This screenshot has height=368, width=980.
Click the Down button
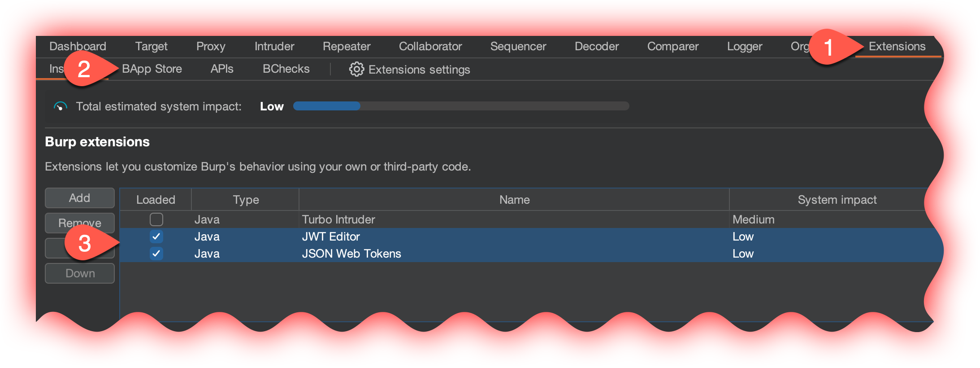coord(80,273)
